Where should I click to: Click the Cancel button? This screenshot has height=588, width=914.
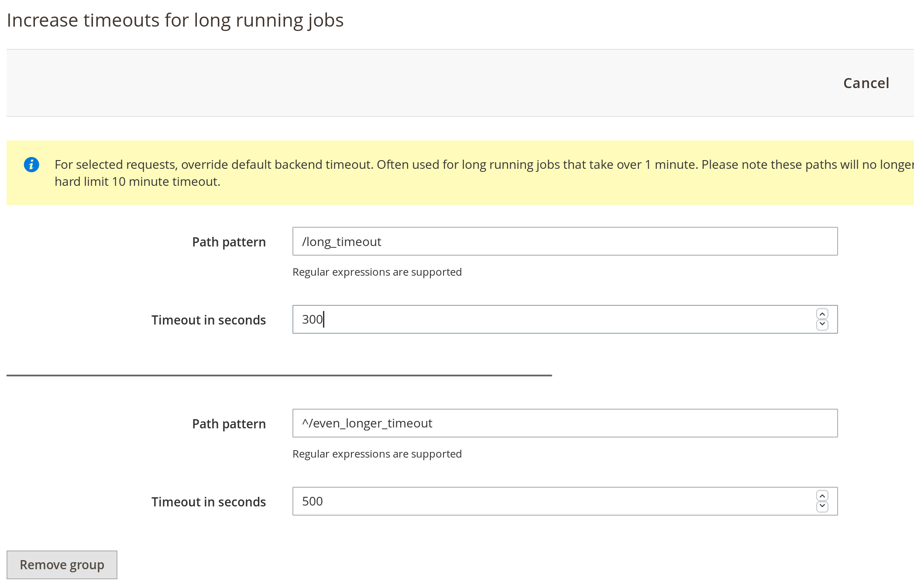(x=866, y=83)
